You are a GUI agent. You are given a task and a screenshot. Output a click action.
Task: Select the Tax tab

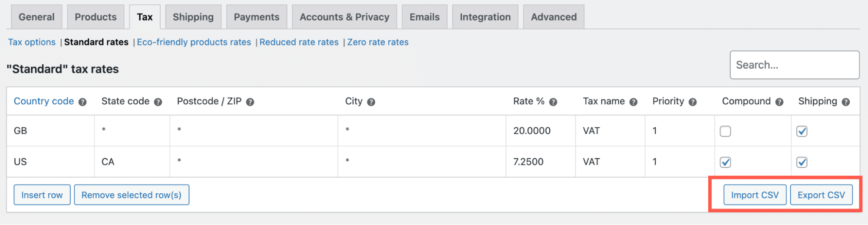pos(145,17)
